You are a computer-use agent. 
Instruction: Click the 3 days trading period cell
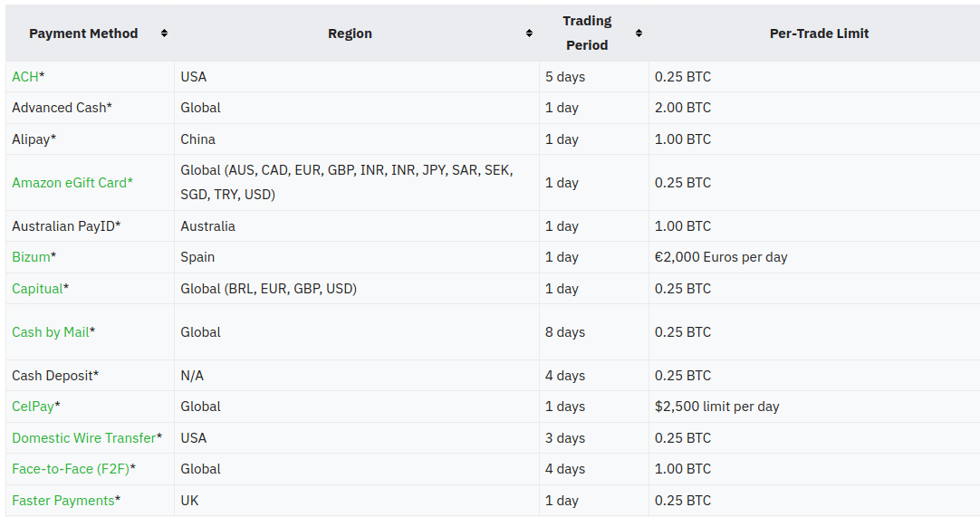pyautogui.click(x=594, y=437)
